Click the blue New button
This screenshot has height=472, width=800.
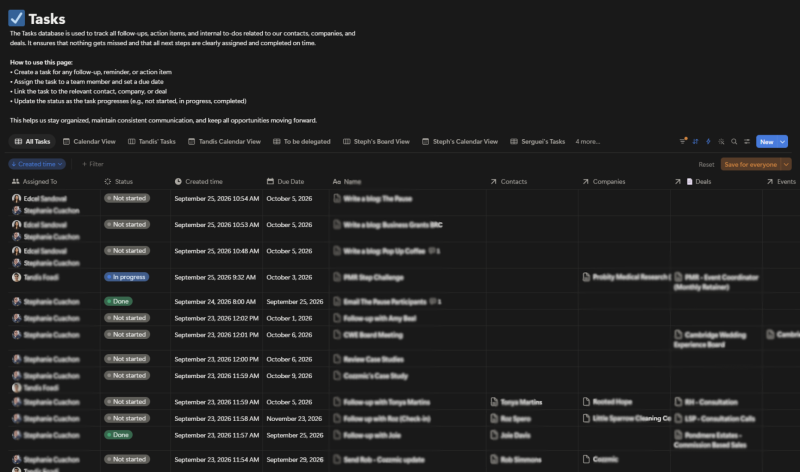coord(766,142)
